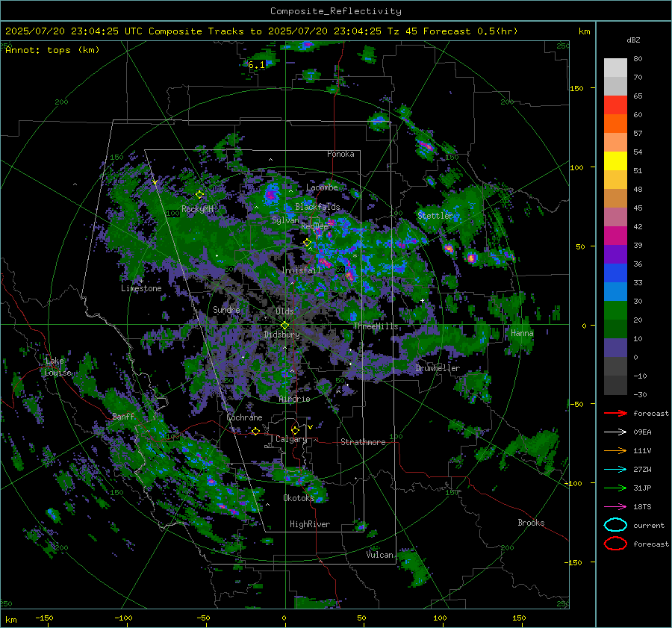Viewport: 672px width, 628px height.
Task: Click the cyan current ellipse icon
Action: 615,525
